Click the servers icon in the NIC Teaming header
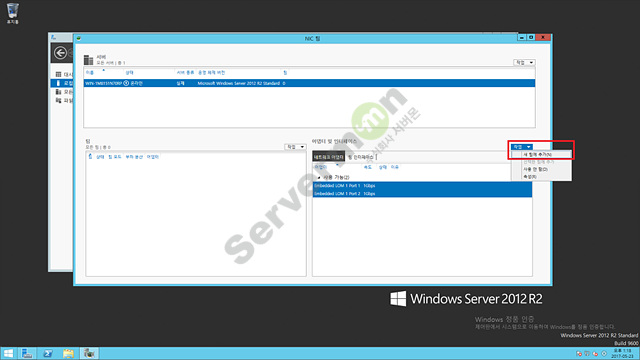640x360 pixels. tap(89, 60)
